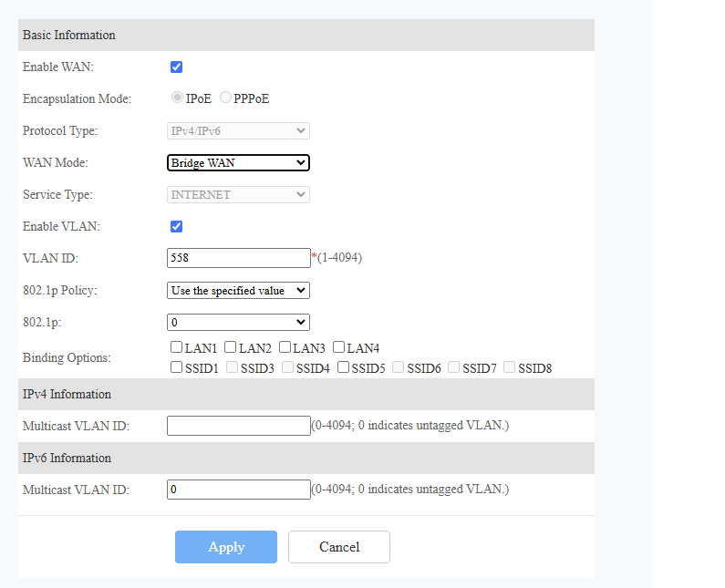This screenshot has width=725, height=588.
Task: Click the VLAN ID input field
Action: click(239, 258)
